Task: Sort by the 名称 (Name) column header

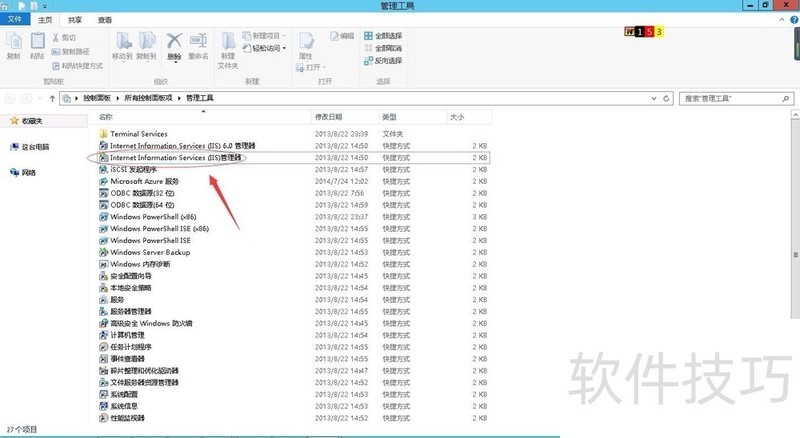Action: [x=199, y=117]
